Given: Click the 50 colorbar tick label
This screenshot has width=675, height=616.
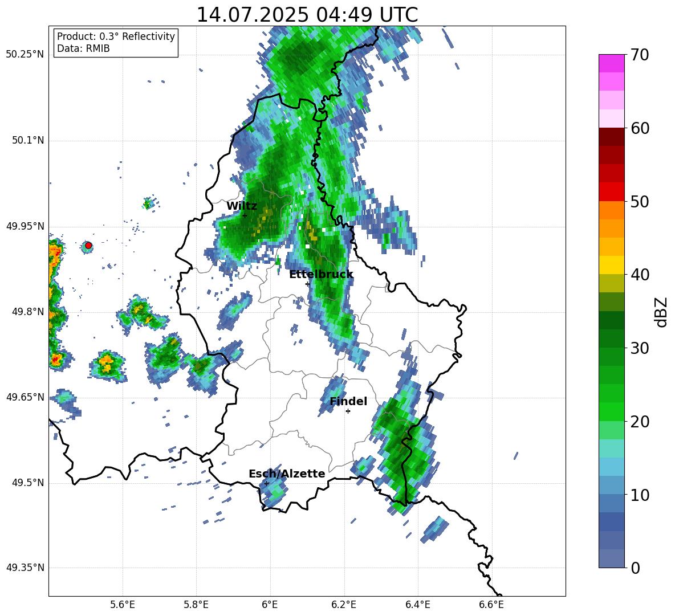Looking at the screenshot, I should [640, 201].
